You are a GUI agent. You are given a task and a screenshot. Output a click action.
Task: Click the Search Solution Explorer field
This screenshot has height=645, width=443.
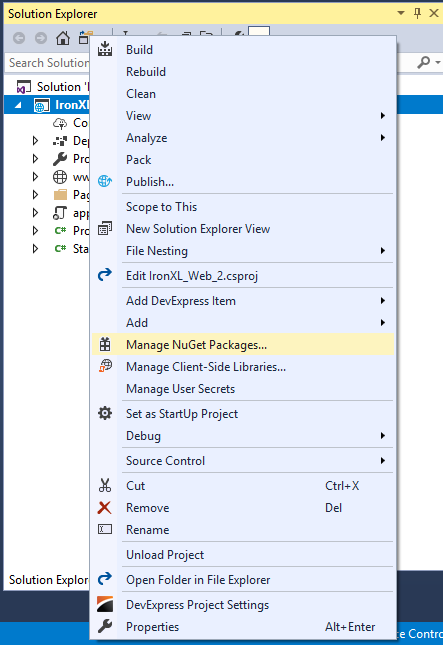click(48, 63)
